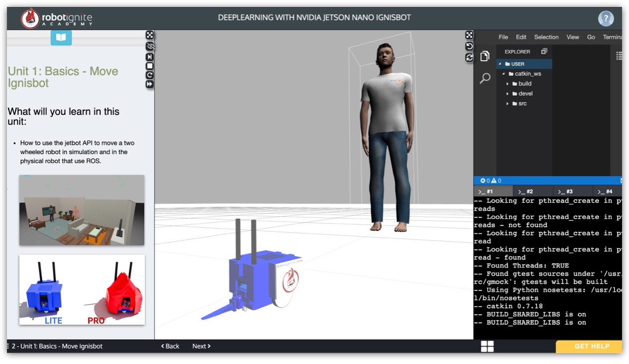The width and height of the screenshot is (629, 364).
Task: Click the Robot Ignite Academy logo
Action: point(57,18)
